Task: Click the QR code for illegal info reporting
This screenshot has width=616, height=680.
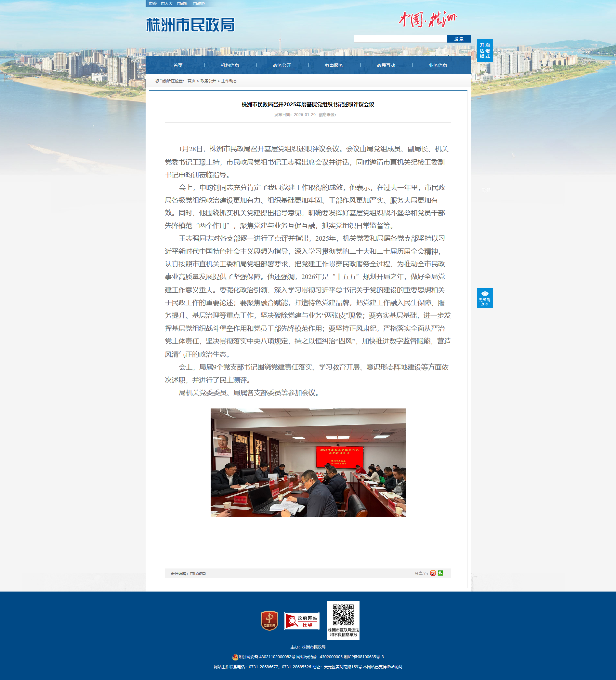Action: click(343, 616)
